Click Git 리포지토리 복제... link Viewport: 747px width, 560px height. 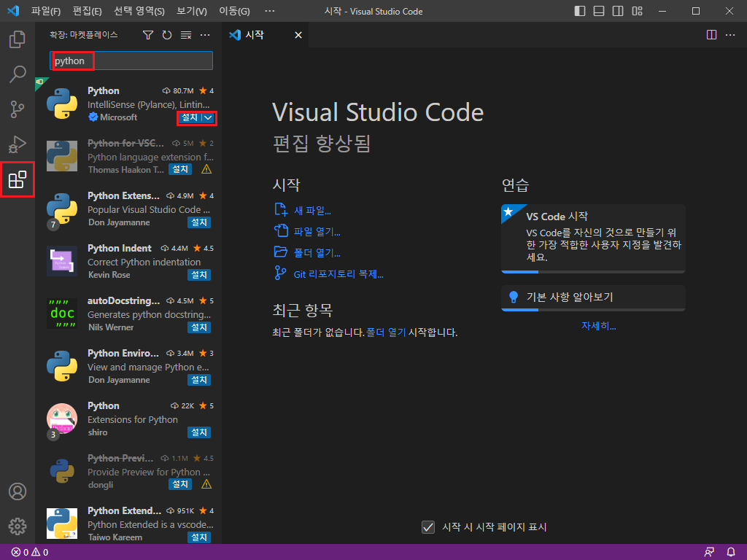coord(338,274)
